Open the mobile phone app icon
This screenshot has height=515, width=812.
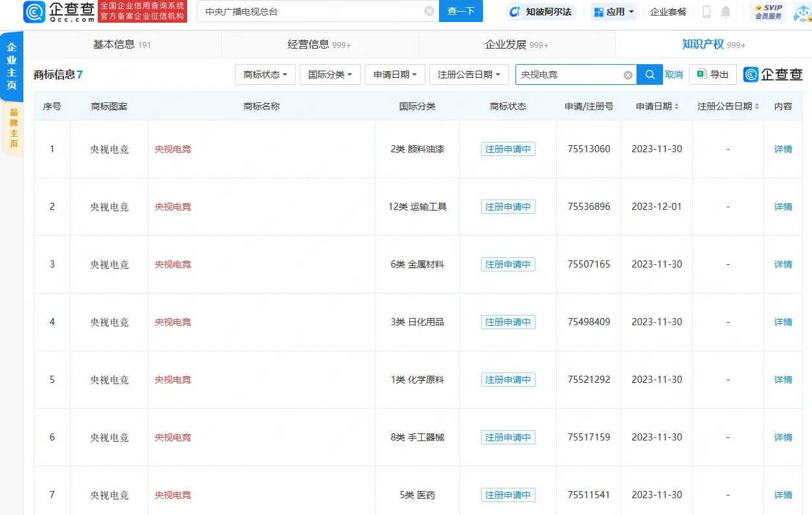click(706, 12)
